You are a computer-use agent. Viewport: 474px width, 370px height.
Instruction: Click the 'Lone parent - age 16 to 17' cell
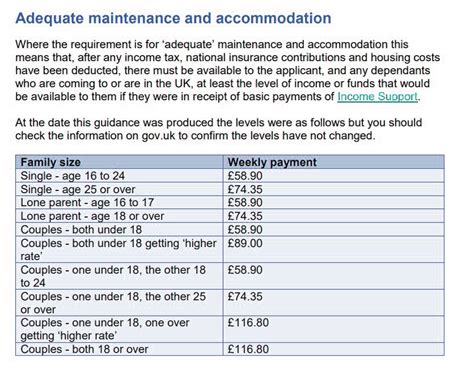click(x=119, y=203)
